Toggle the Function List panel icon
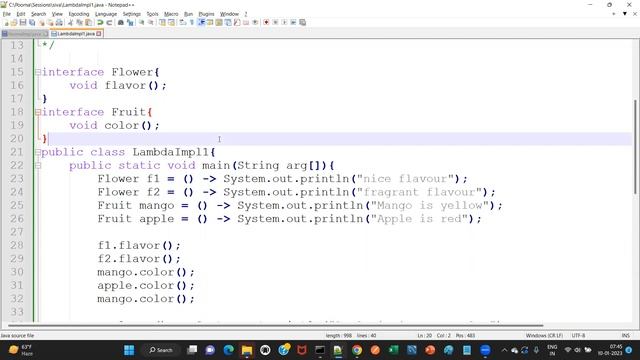The height and width of the screenshot is (360, 640). click(x=237, y=22)
